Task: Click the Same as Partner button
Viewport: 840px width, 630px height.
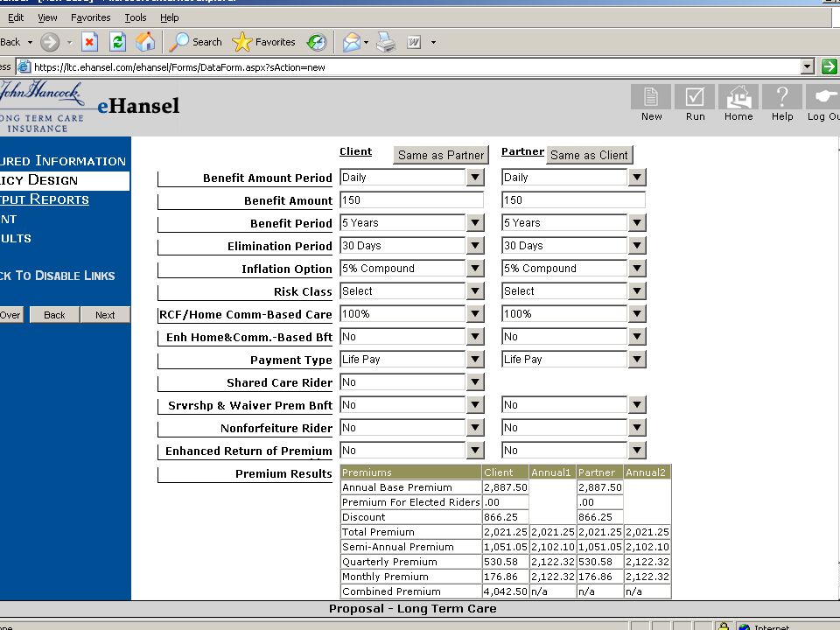Action: click(441, 156)
